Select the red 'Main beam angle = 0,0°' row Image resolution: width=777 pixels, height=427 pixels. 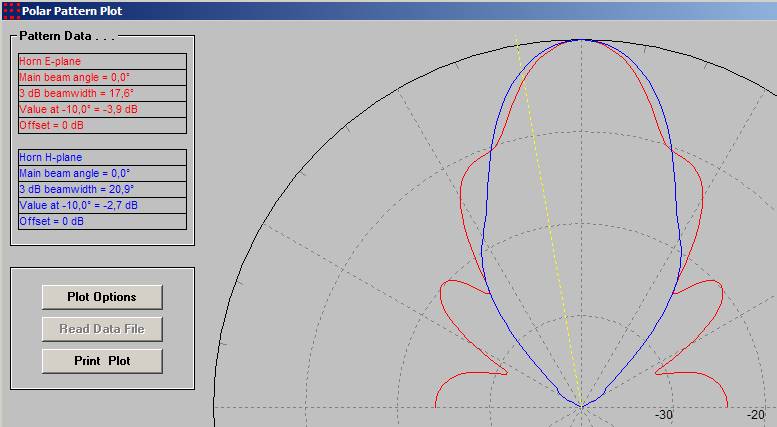click(x=102, y=77)
